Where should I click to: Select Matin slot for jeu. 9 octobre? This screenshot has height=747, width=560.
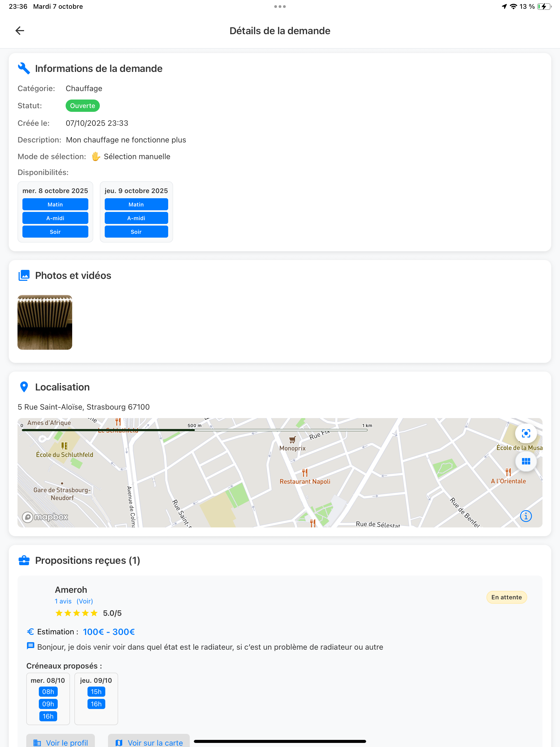click(x=136, y=205)
